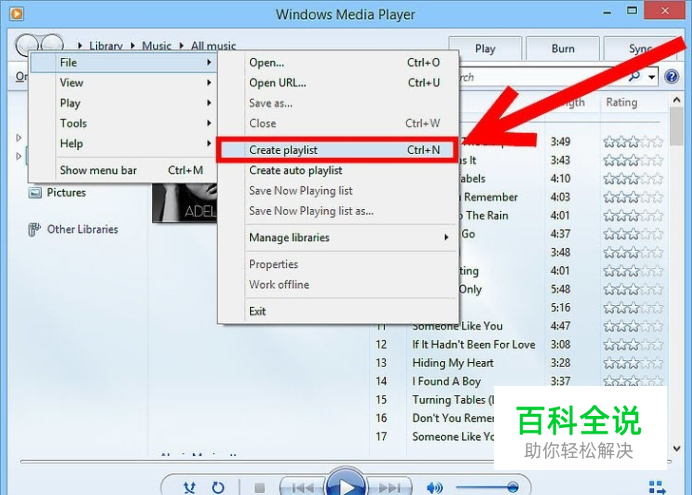Viewport: 692px width, 495px height.
Task: Click the Adele album art thumbnail
Action: (x=184, y=202)
